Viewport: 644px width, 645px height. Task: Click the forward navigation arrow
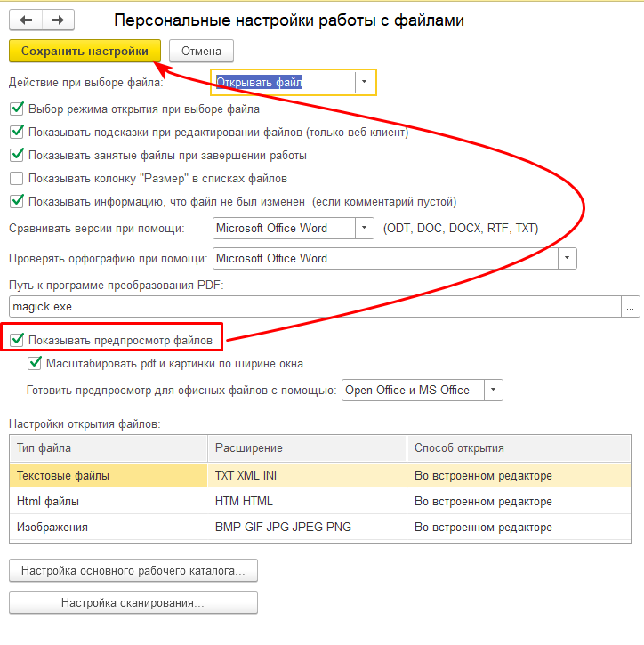[58, 19]
